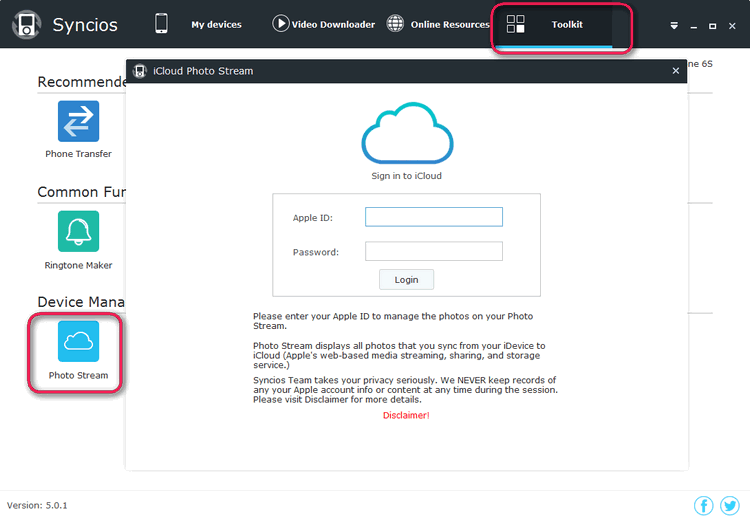Image resolution: width=750 pixels, height=521 pixels.
Task: Click the 'Apple ID:' field label
Action: (x=313, y=218)
